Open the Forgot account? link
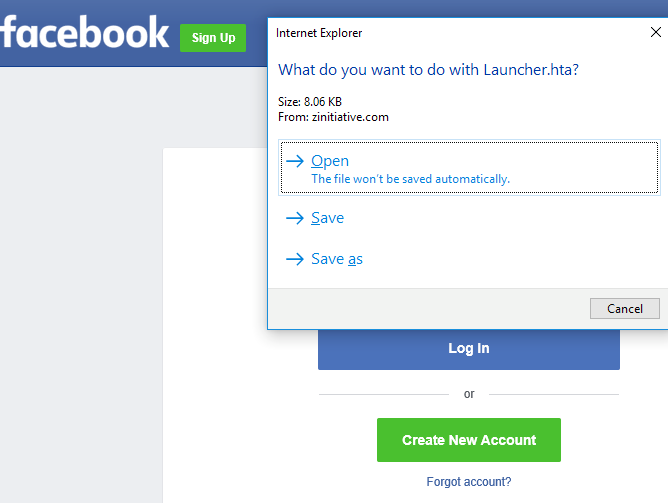The image size is (668, 503). 469,482
